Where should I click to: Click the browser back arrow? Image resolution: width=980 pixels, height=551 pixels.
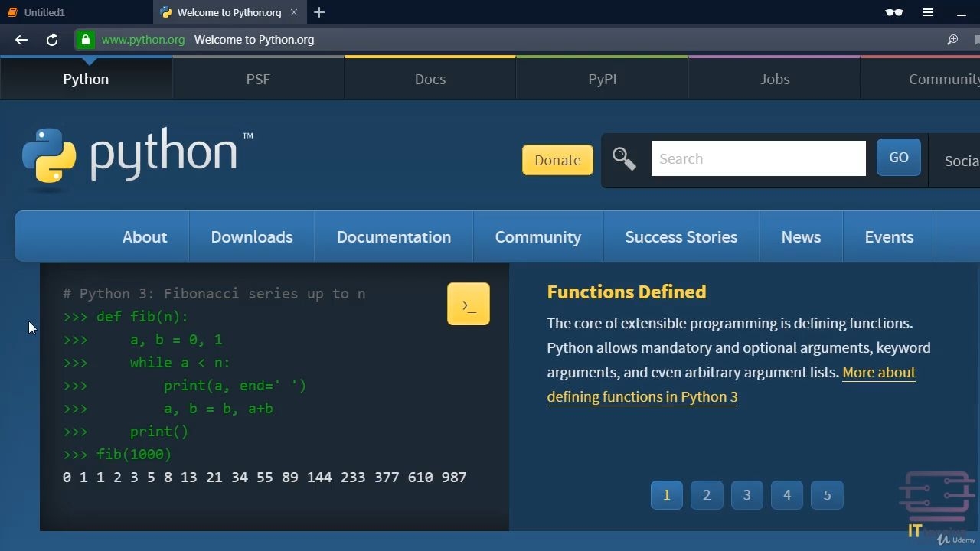point(21,40)
